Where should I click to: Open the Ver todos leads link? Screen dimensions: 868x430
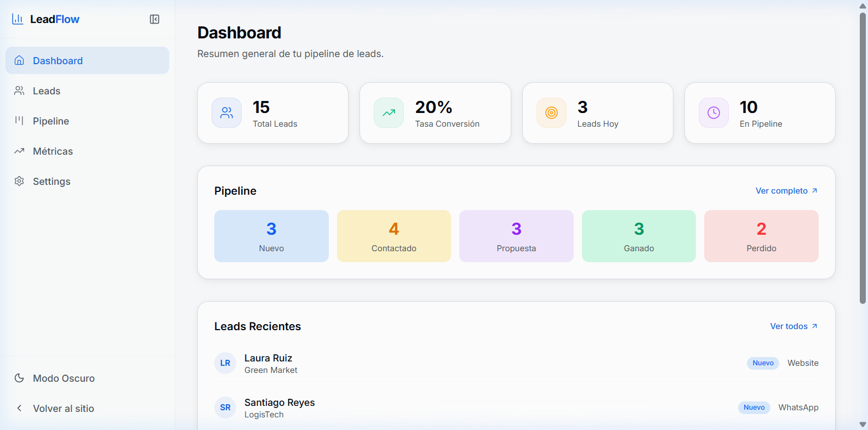click(x=793, y=326)
